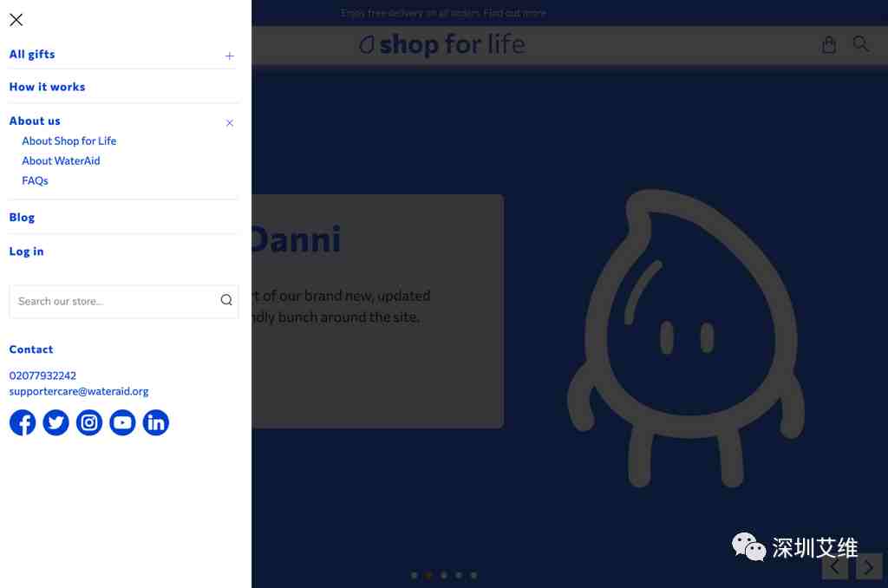Select the third carousel dot
This screenshot has width=888, height=588.
point(444,576)
